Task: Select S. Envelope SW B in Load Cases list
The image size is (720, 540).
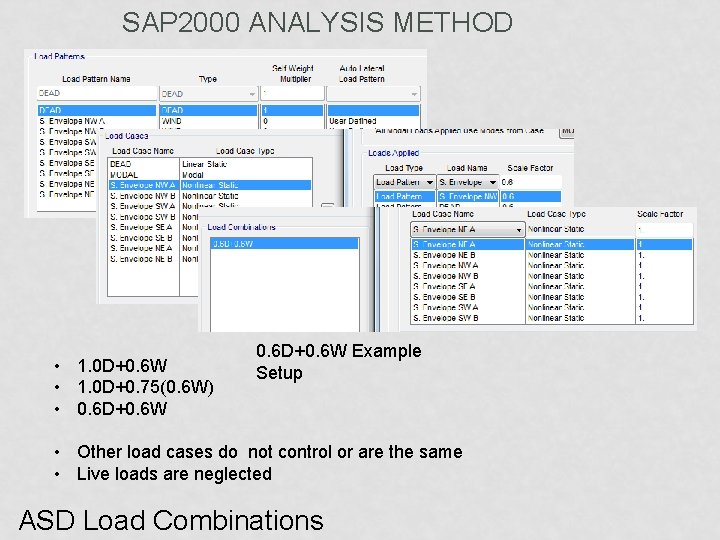Action: coord(143,217)
